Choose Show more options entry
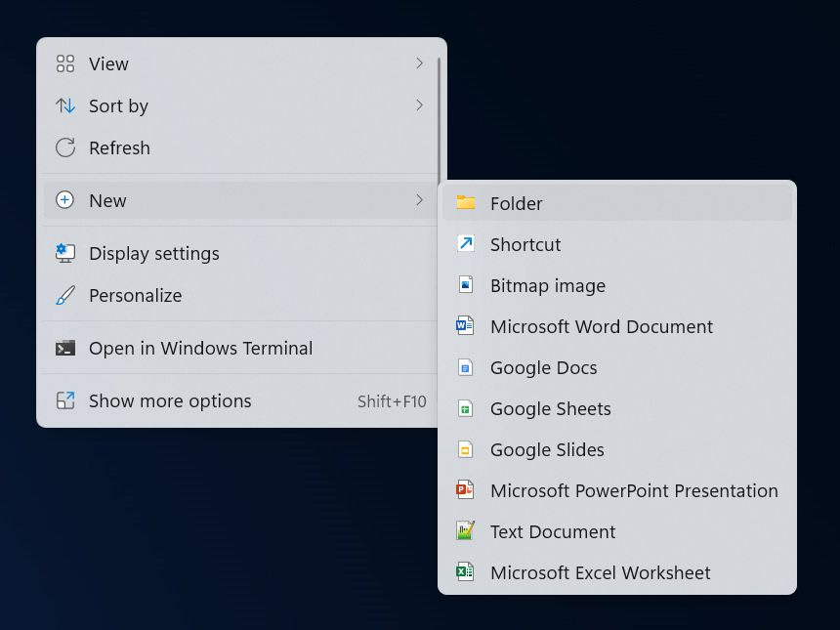Image resolution: width=840 pixels, height=630 pixels. coord(240,400)
